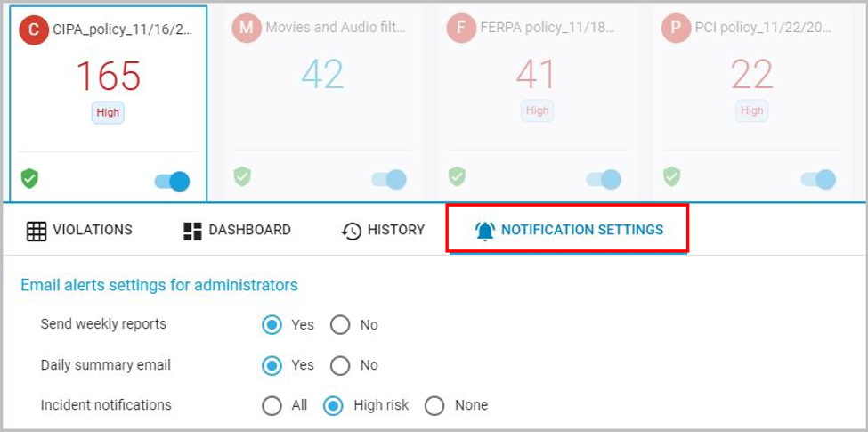Select No for Send weekly reports

pyautogui.click(x=340, y=325)
